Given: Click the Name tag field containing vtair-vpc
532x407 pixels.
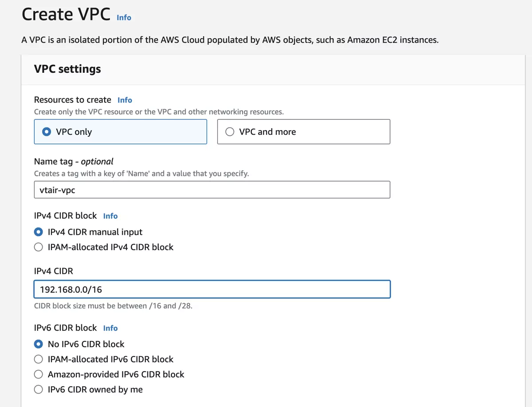Looking at the screenshot, I should (x=212, y=190).
